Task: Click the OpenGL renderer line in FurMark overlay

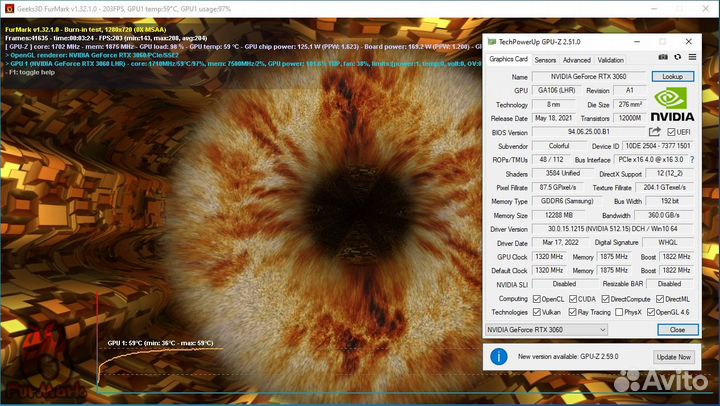Action: point(92,55)
